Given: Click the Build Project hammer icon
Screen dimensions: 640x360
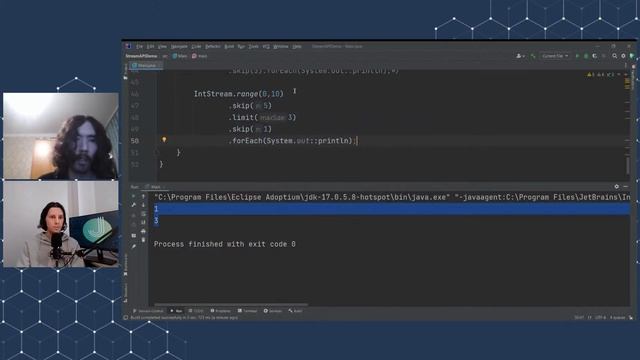Looking at the screenshot, I should point(533,56).
